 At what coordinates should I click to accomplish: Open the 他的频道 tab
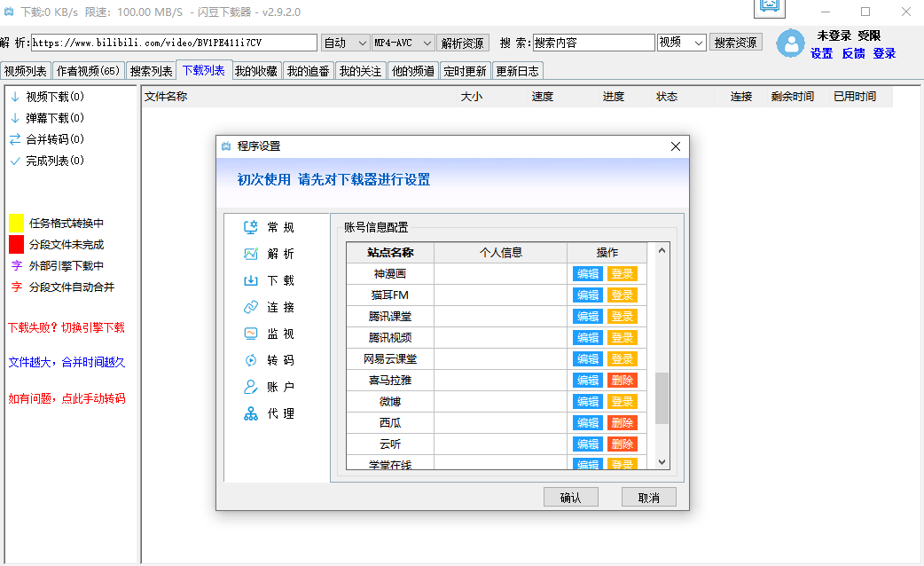(412, 71)
